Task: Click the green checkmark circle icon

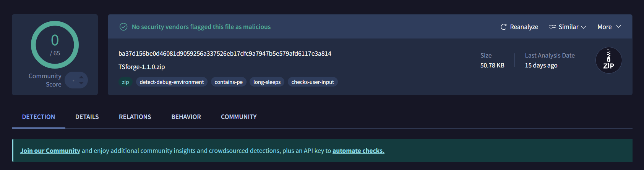Action: click(x=123, y=27)
